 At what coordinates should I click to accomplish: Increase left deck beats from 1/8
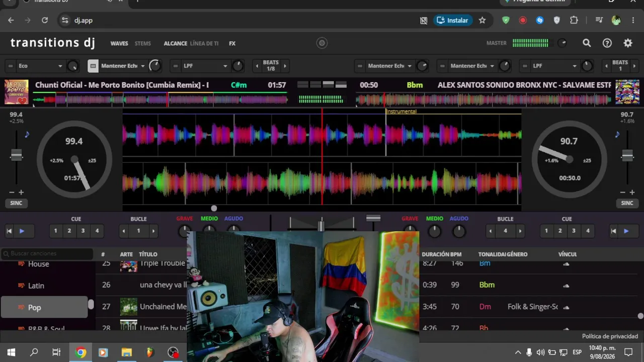[x=285, y=66]
